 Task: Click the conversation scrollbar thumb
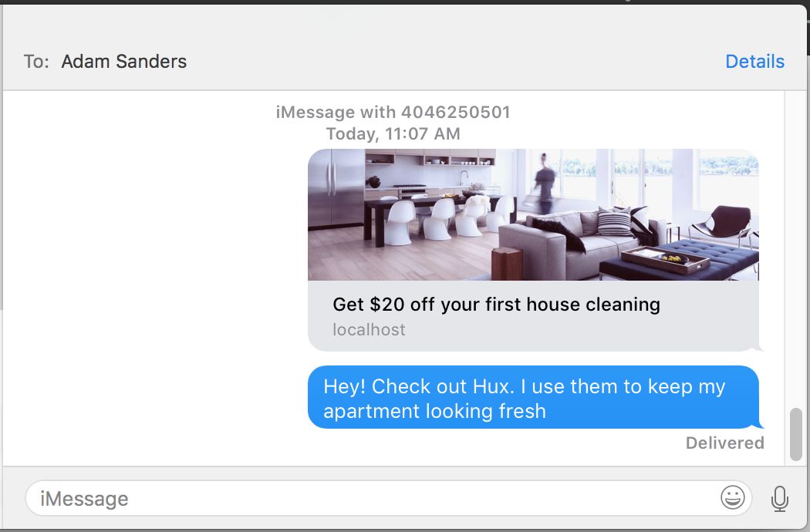[796, 434]
